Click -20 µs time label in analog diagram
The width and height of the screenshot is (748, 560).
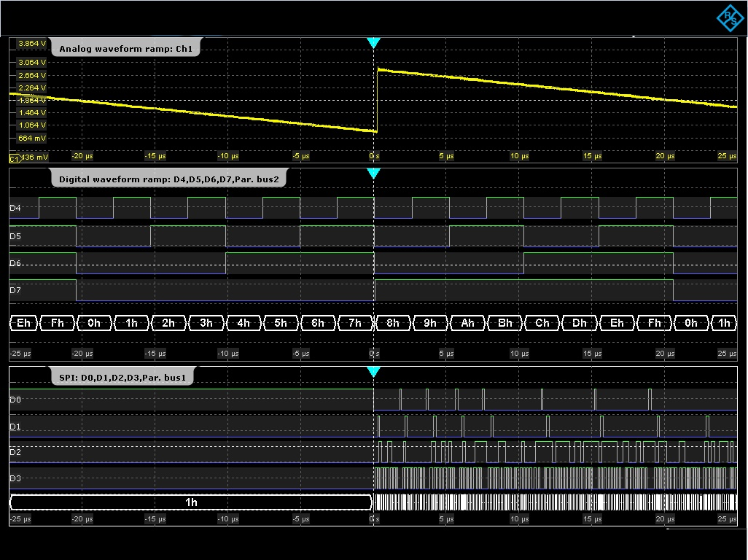coord(82,156)
